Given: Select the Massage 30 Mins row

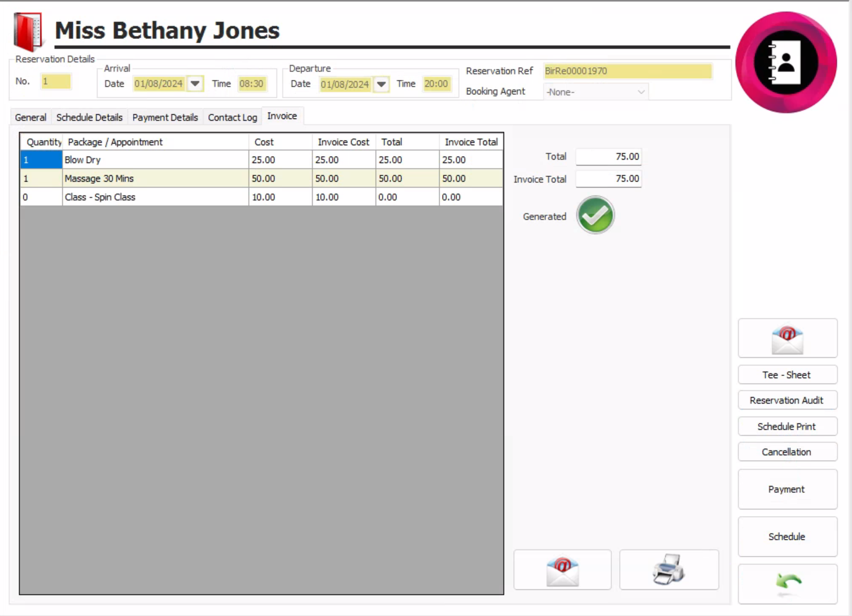Looking at the screenshot, I should click(x=155, y=178).
